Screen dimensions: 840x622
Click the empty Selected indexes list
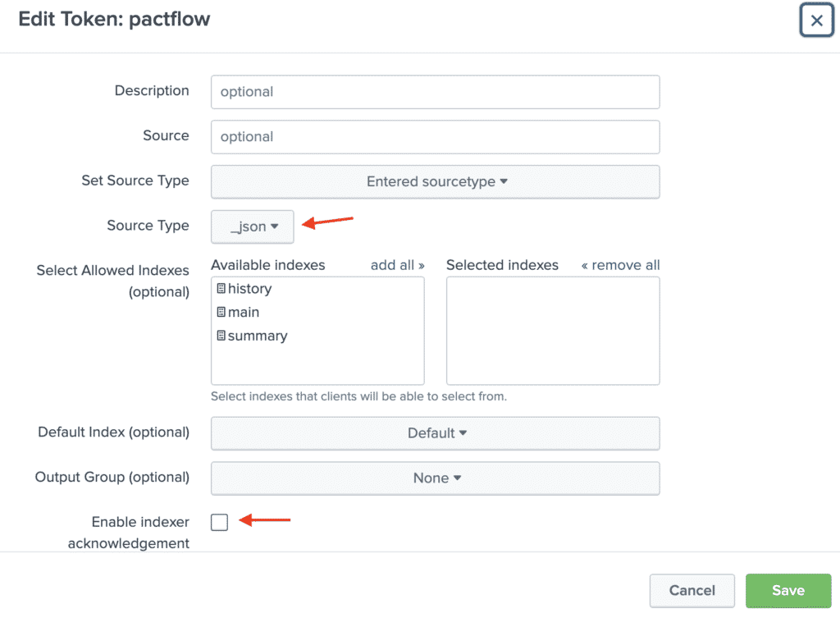tap(552, 330)
